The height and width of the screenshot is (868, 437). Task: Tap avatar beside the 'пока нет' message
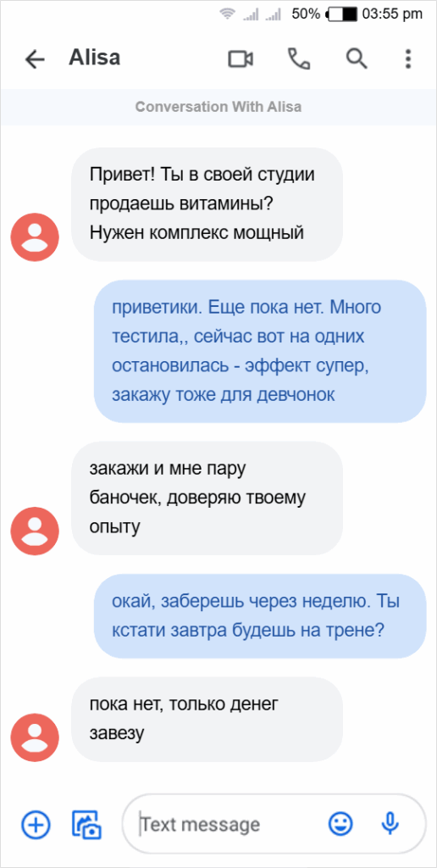(x=35, y=737)
